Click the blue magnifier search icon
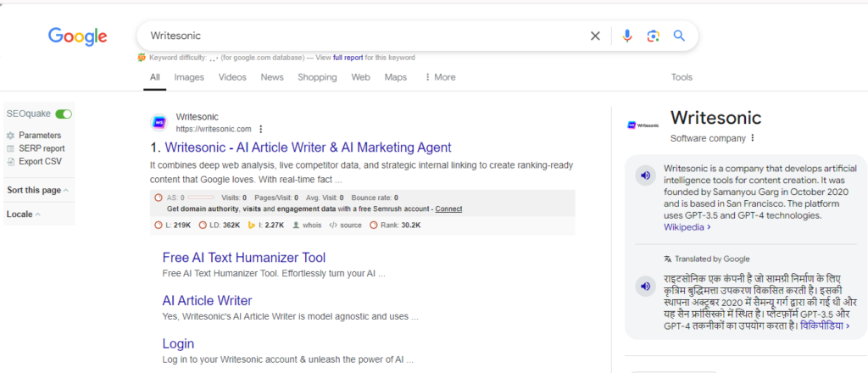868x373 pixels. click(x=679, y=36)
